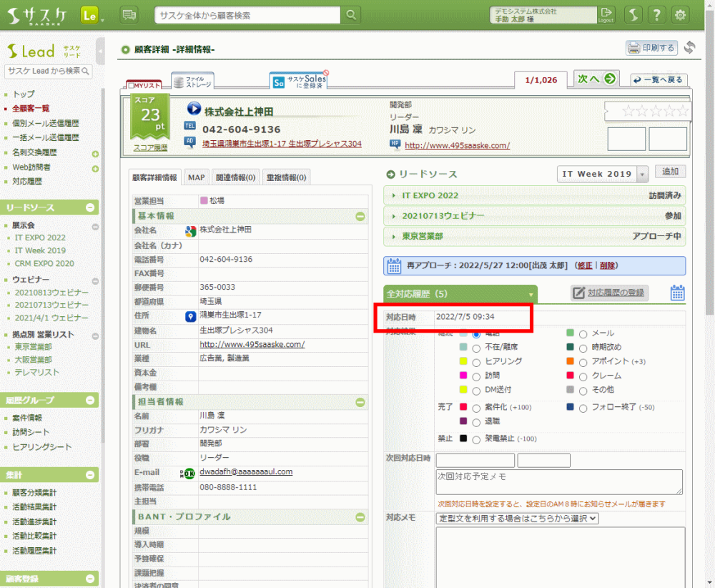Viewport: 715px width, 588px height.
Task: Open 全顧客一覧 in the left menu
Action: click(31, 109)
